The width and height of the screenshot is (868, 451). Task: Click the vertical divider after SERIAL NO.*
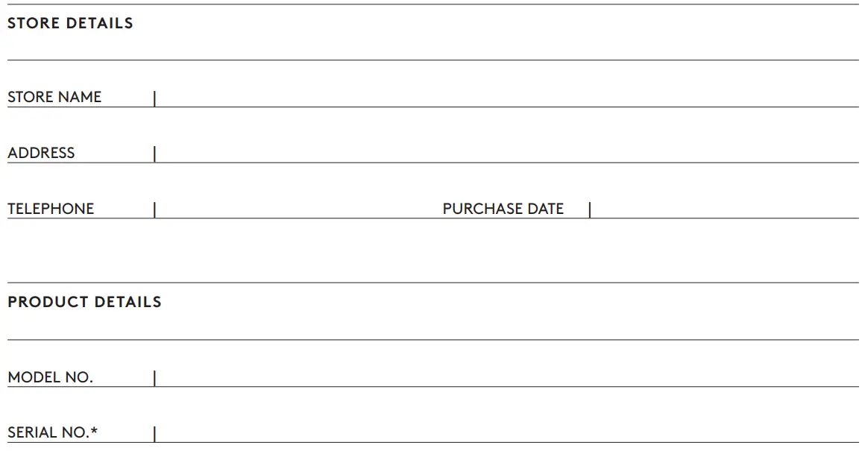(x=154, y=434)
